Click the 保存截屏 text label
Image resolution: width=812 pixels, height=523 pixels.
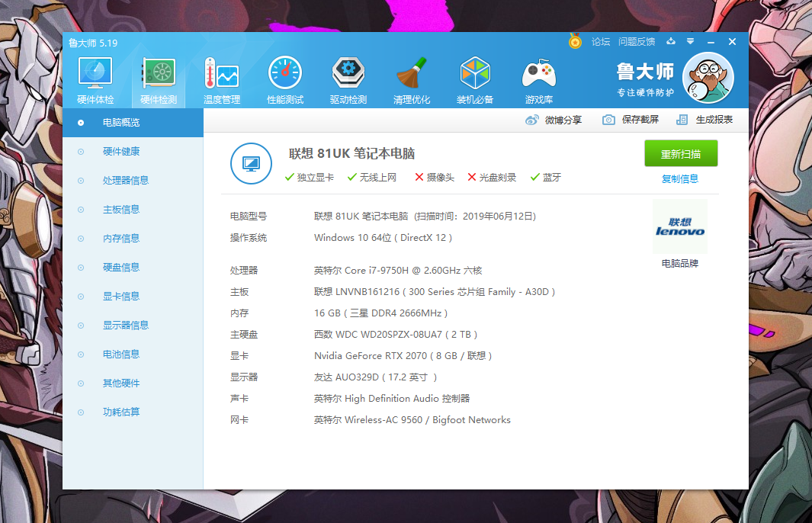640,120
